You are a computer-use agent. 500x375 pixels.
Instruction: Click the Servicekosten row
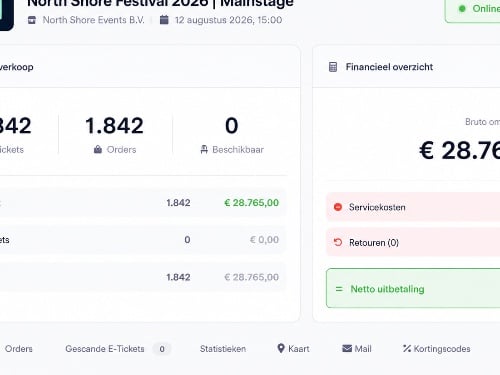413,207
